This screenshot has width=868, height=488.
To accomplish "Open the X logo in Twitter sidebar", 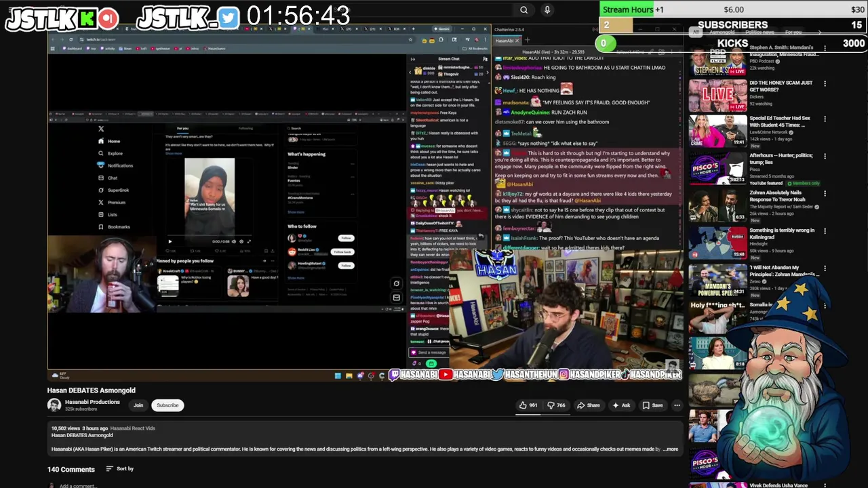I will tap(101, 129).
